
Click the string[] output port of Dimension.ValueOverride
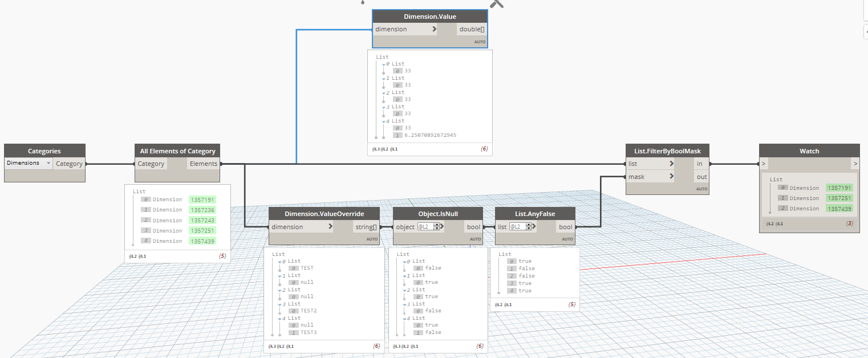tap(367, 226)
